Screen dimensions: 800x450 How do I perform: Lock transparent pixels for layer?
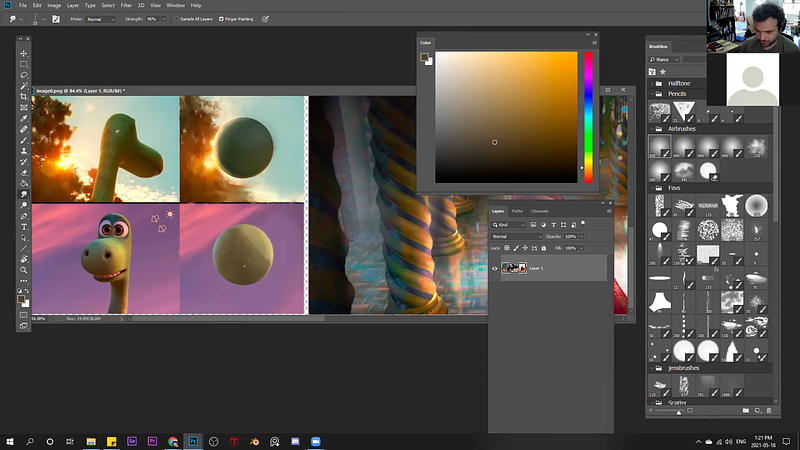pos(507,248)
